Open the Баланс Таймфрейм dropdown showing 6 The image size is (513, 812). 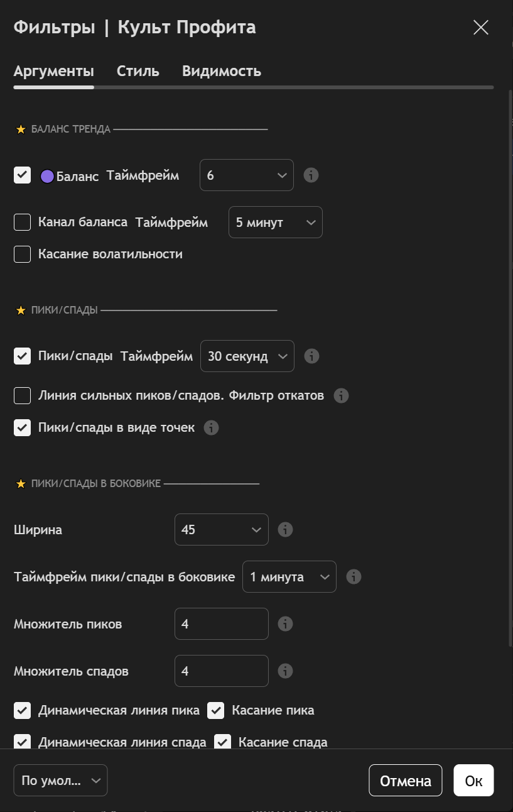(x=246, y=175)
